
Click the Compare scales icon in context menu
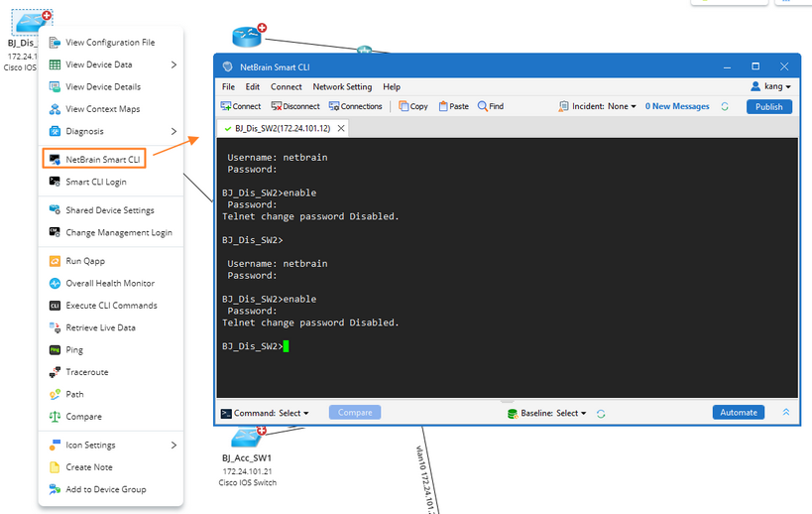coord(55,417)
